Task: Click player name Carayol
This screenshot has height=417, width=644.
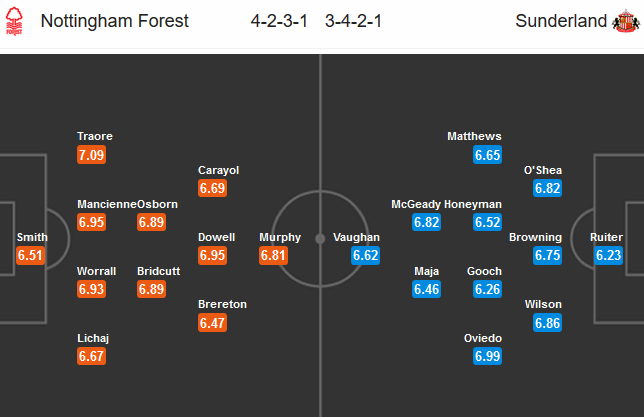Action: (x=219, y=170)
